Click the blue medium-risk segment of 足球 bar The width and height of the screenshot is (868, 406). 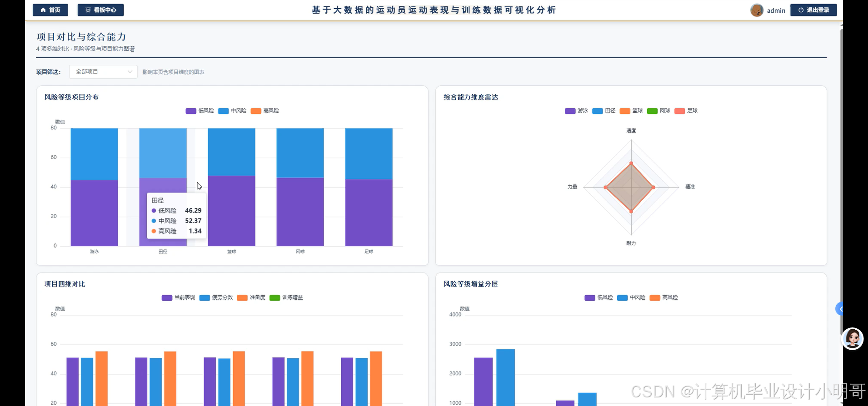[x=369, y=154]
